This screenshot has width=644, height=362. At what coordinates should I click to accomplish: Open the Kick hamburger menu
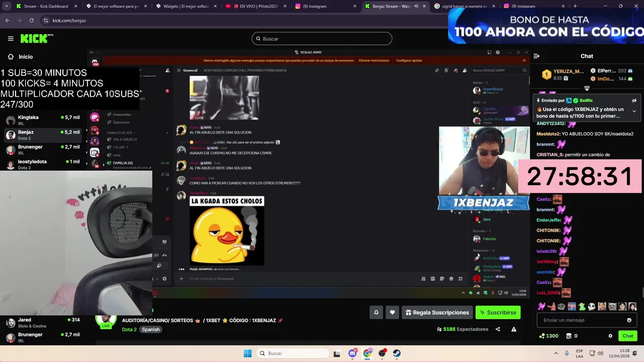tap(11, 39)
